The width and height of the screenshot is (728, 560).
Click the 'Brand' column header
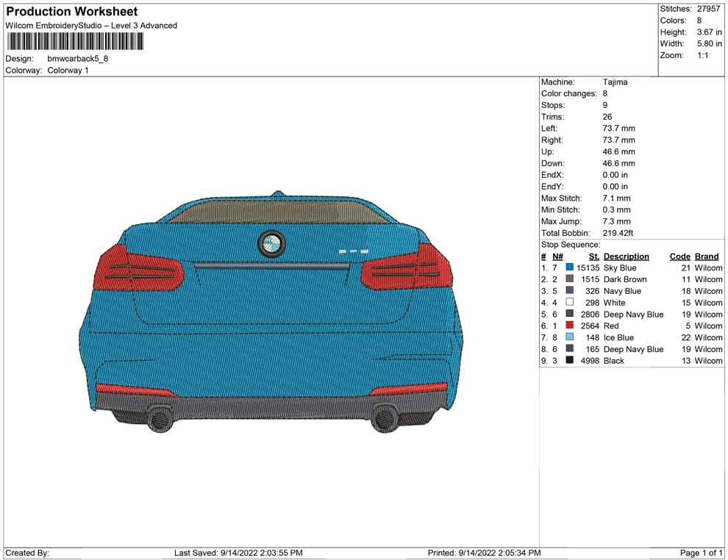(707, 256)
